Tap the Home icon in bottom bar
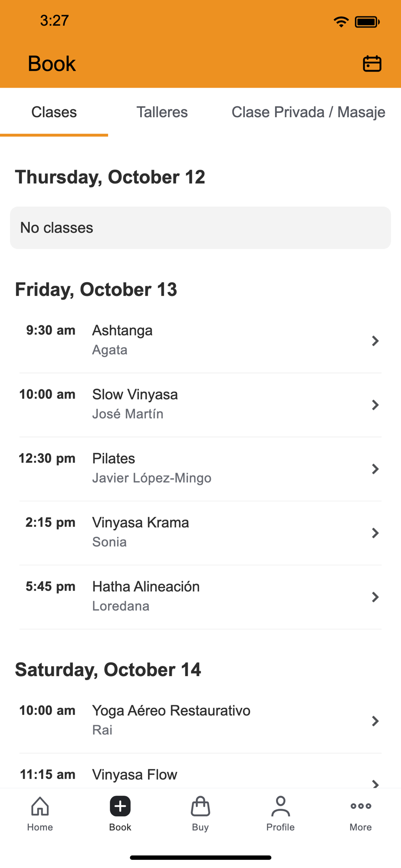Viewport: 401px width, 868px height. (40, 806)
